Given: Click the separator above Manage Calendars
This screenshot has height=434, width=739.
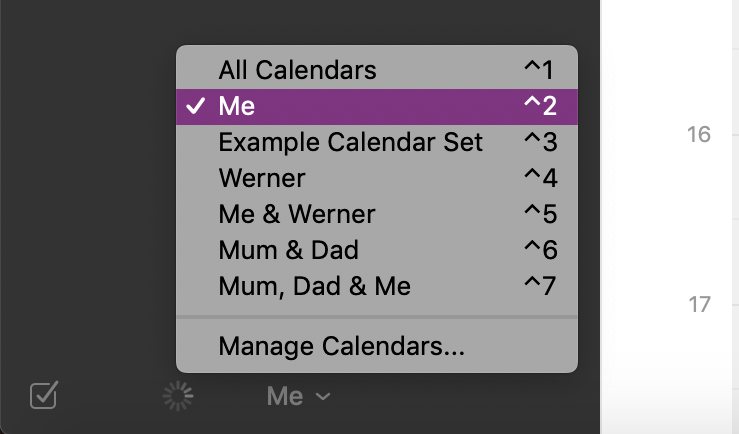Looking at the screenshot, I should (x=377, y=317).
